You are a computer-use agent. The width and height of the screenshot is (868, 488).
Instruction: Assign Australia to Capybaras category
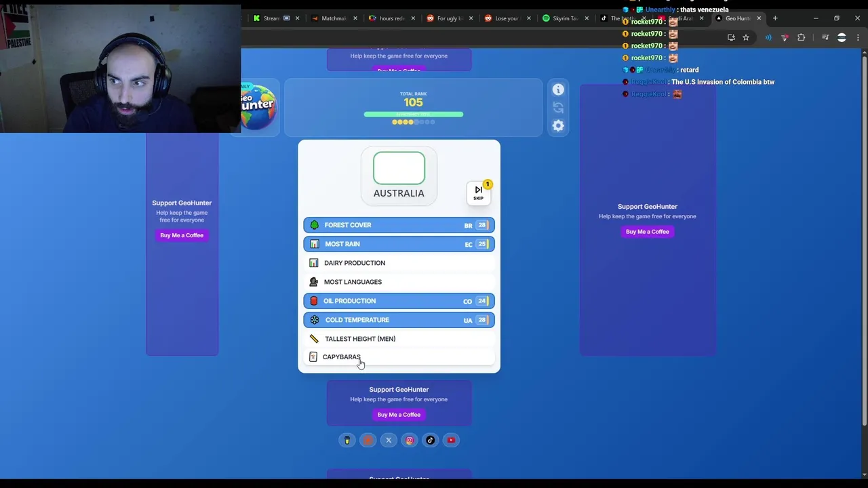[399, 357]
